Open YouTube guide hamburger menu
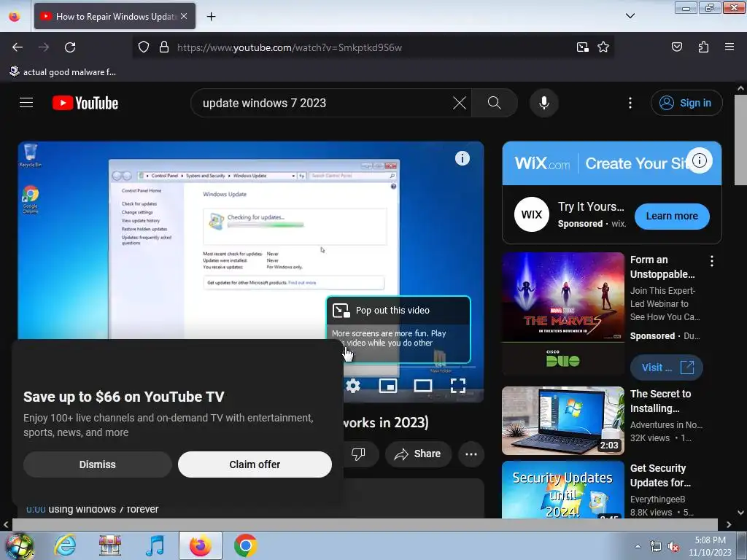The image size is (747, 560). pos(26,103)
